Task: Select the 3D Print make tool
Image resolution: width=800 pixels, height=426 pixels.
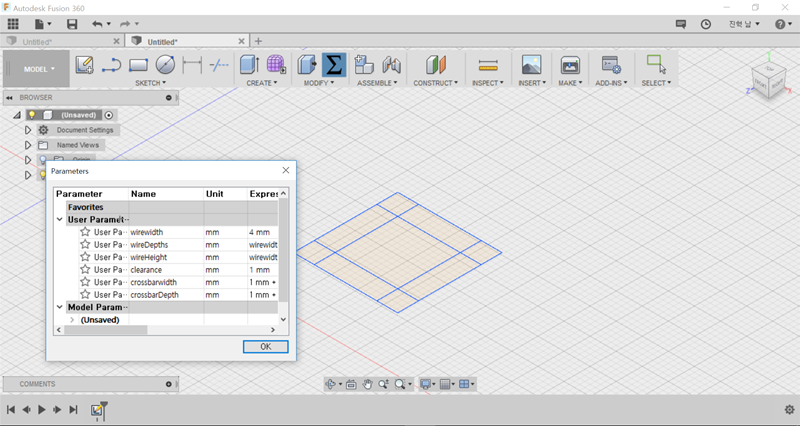Action: (x=570, y=65)
